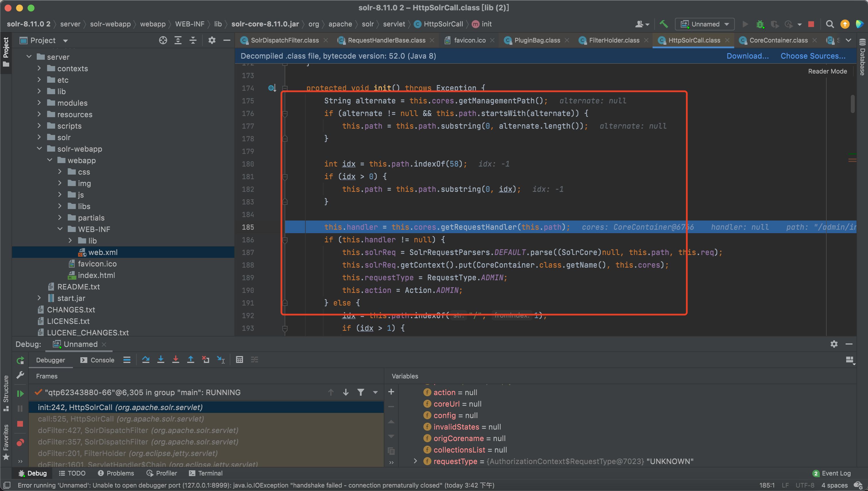Toggle the Structure tool window button
868x491 pixels.
tap(6, 393)
